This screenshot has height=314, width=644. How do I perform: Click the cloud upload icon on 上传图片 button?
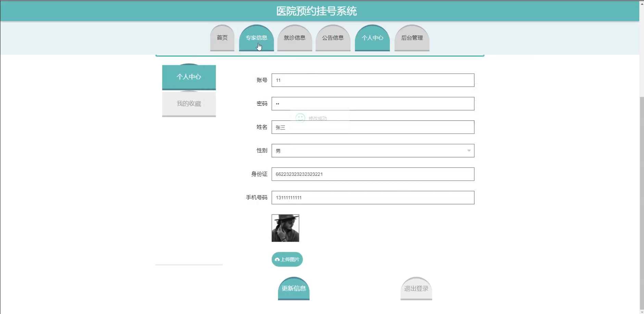pyautogui.click(x=277, y=259)
